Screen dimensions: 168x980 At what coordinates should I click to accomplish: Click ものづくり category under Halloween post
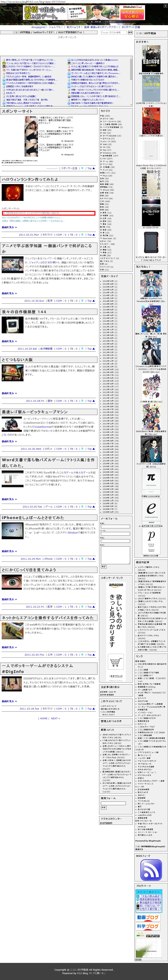[48, 235]
